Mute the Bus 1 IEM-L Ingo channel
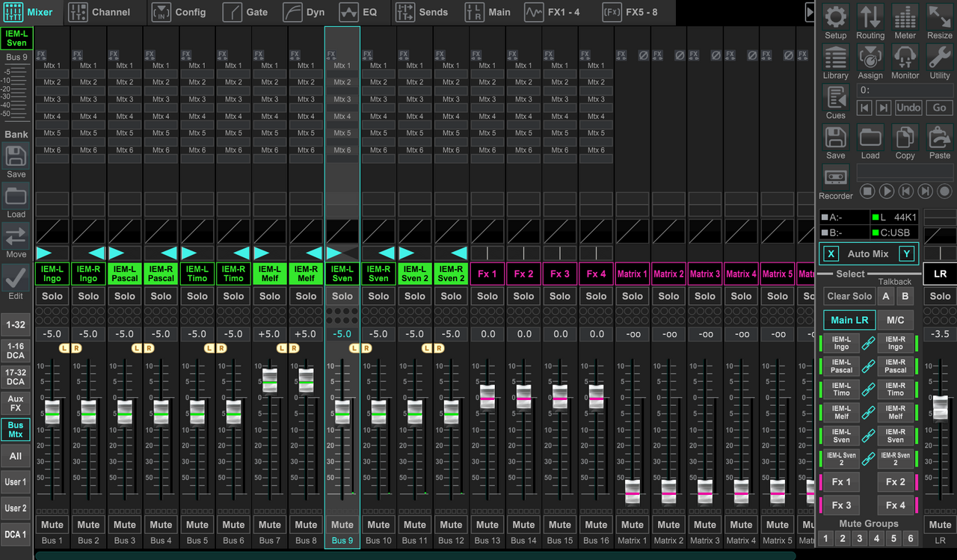This screenshot has height=560, width=957. click(x=52, y=524)
